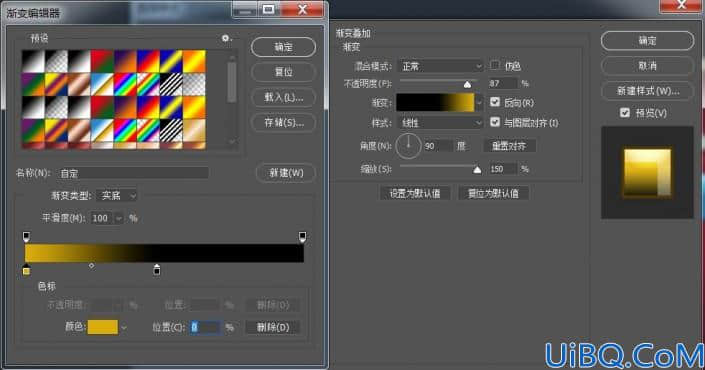Select the fully transparent checkered preset
This screenshot has height=370, width=705.
[x=194, y=84]
